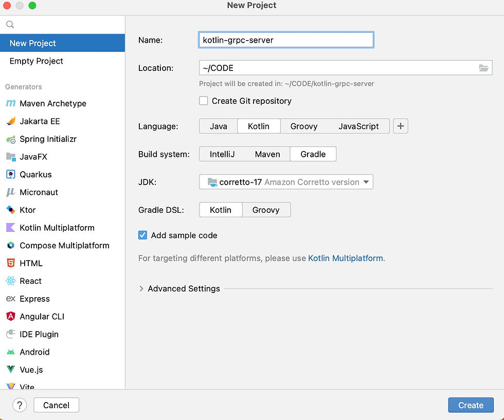Click the Vue.js icon
This screenshot has height=420, width=504.
(11, 370)
